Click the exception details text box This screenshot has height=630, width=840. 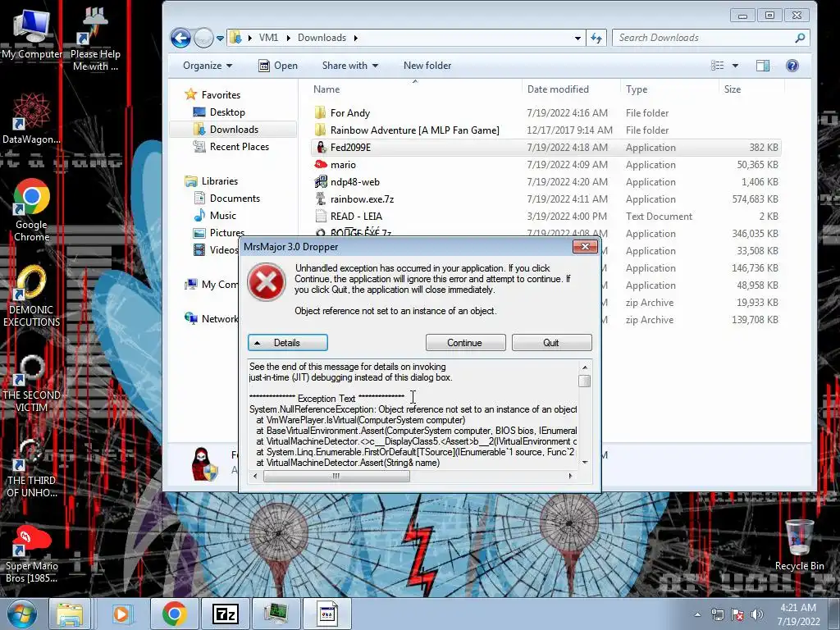(x=413, y=414)
